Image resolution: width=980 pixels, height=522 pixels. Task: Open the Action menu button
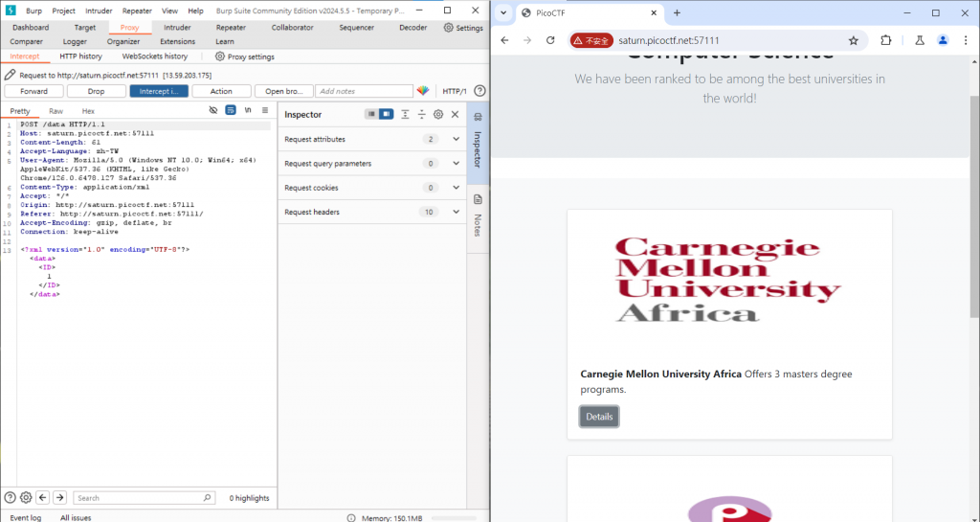click(x=221, y=91)
